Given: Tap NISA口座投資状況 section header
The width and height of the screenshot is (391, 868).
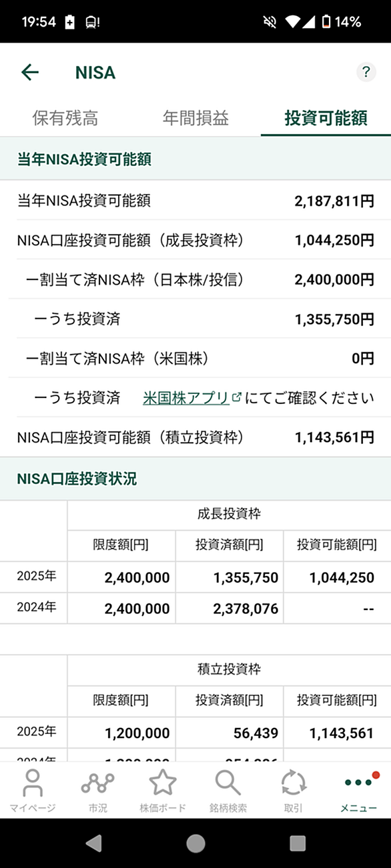Looking at the screenshot, I should coord(195,479).
